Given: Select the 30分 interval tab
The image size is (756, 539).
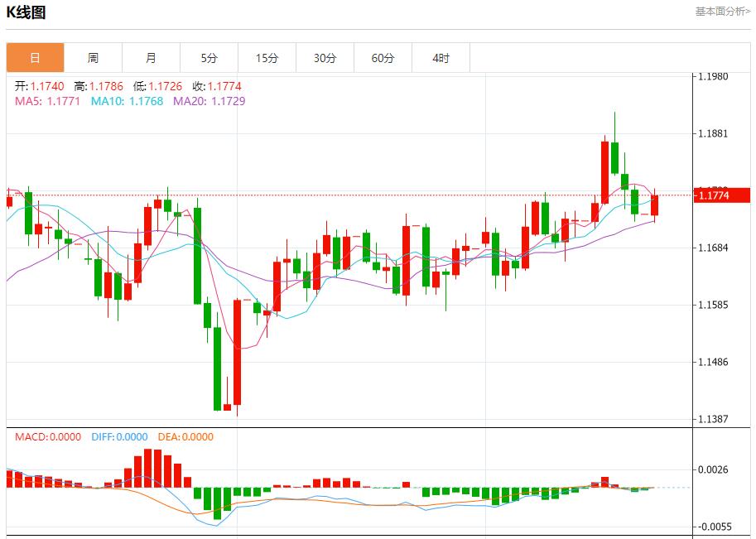Looking at the screenshot, I should tap(325, 57).
